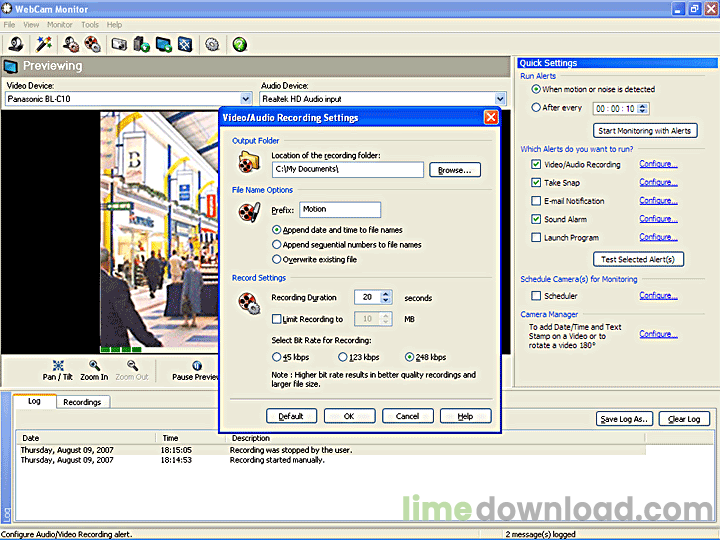
Task: Check the 'Limit Recording to' checkbox
Action: click(276, 319)
